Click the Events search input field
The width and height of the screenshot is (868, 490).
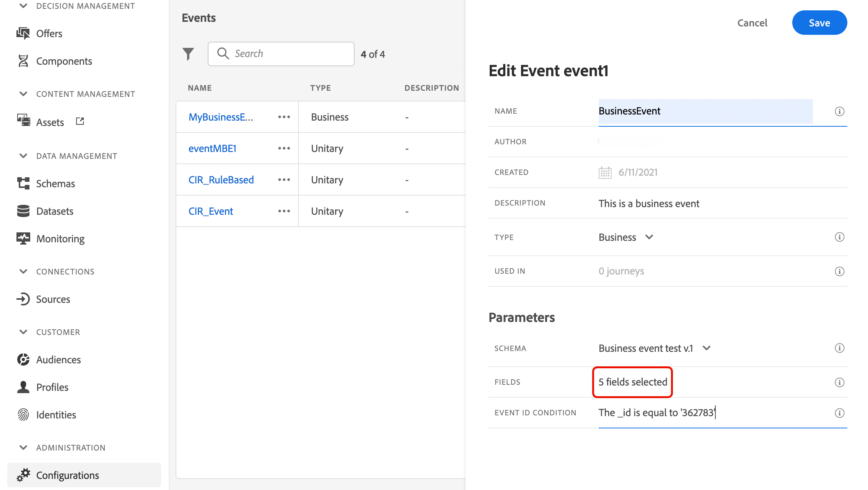pos(287,54)
